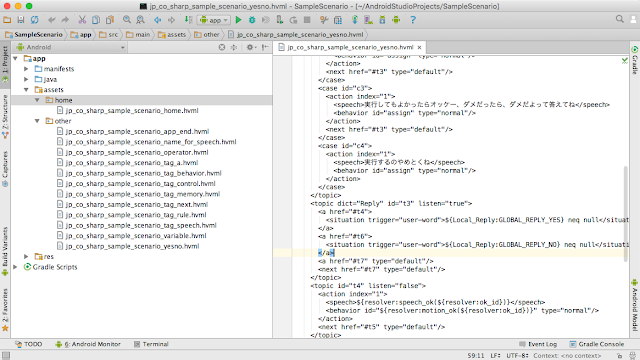640x360 pixels.
Task: Open the 2: Favorites side tab
Action: pos(5,309)
